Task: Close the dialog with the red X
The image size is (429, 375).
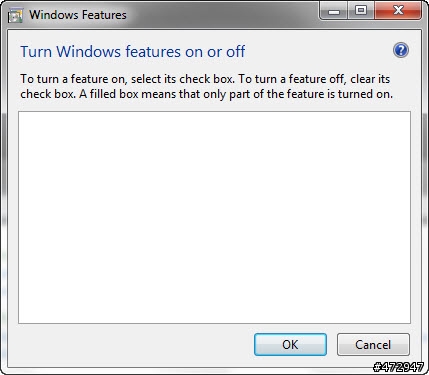Action: click(x=398, y=11)
